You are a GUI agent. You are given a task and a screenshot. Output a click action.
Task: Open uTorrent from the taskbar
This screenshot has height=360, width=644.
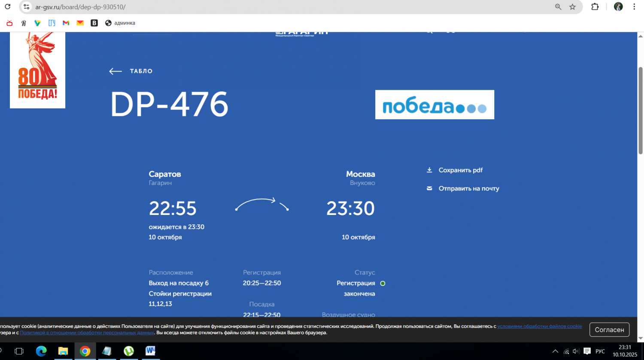(x=129, y=351)
